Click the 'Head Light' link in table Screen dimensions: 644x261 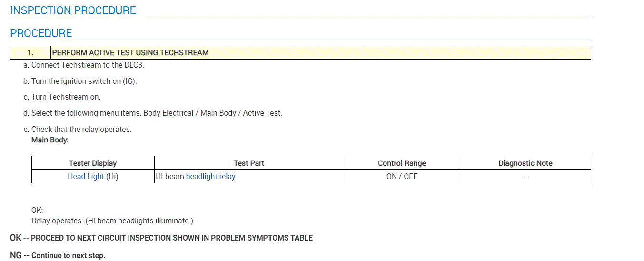click(x=86, y=177)
